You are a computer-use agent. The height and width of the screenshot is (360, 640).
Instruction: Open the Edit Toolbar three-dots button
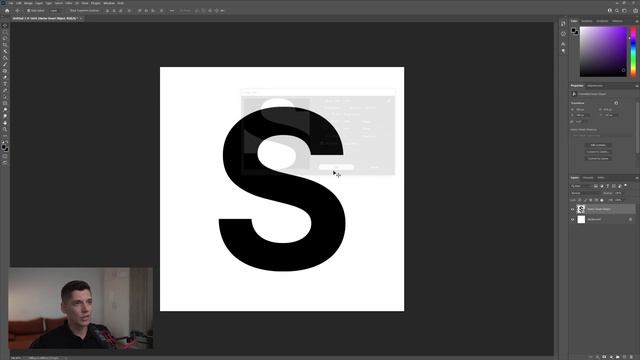tap(5, 136)
